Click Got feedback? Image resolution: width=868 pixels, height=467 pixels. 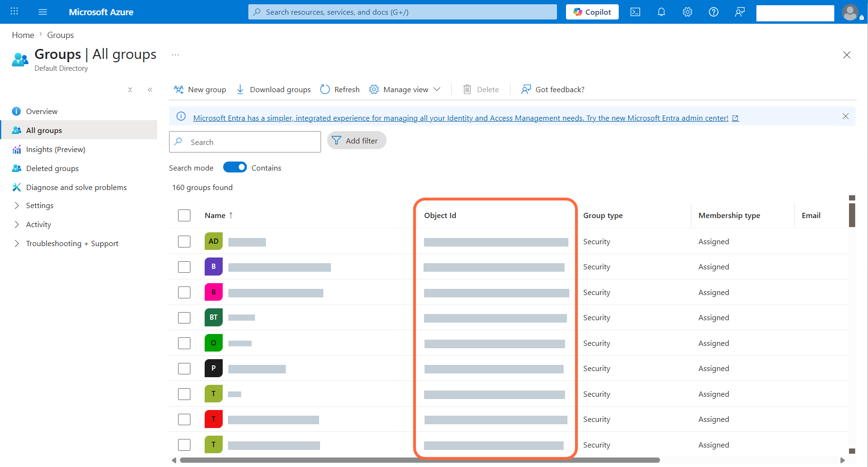tap(553, 89)
